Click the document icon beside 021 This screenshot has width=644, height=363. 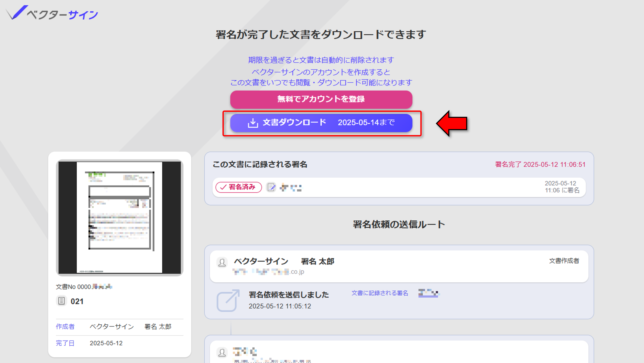(x=61, y=301)
